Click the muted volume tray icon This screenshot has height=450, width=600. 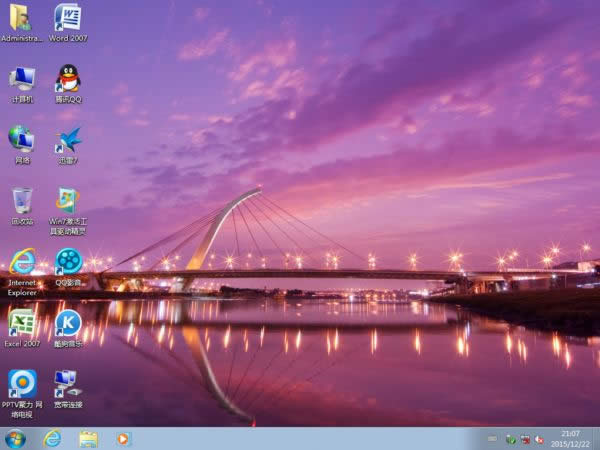coord(540,438)
